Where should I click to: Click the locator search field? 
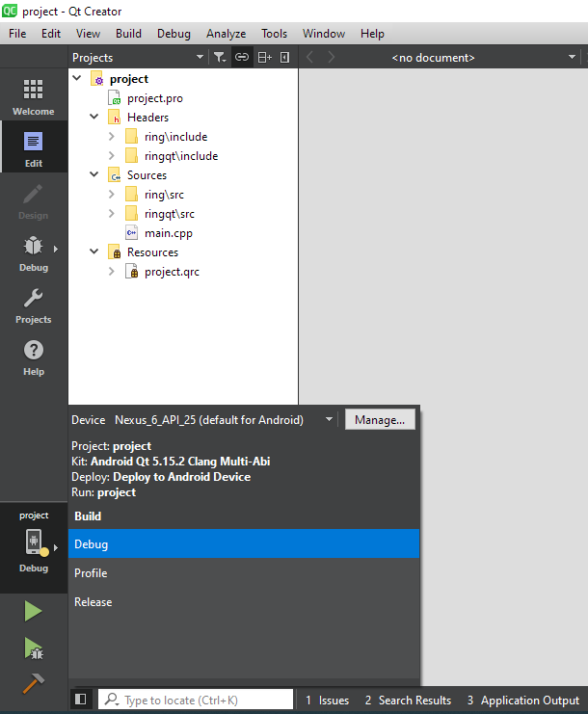(x=196, y=701)
